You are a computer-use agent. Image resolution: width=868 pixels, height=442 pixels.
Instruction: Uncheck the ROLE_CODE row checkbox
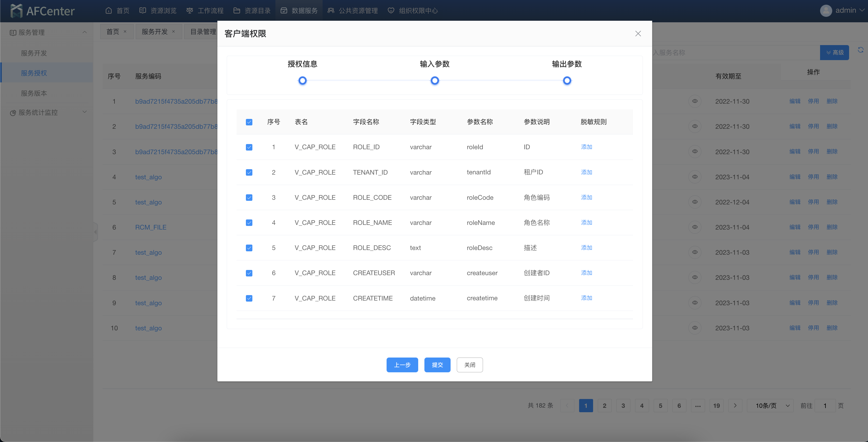(x=249, y=197)
